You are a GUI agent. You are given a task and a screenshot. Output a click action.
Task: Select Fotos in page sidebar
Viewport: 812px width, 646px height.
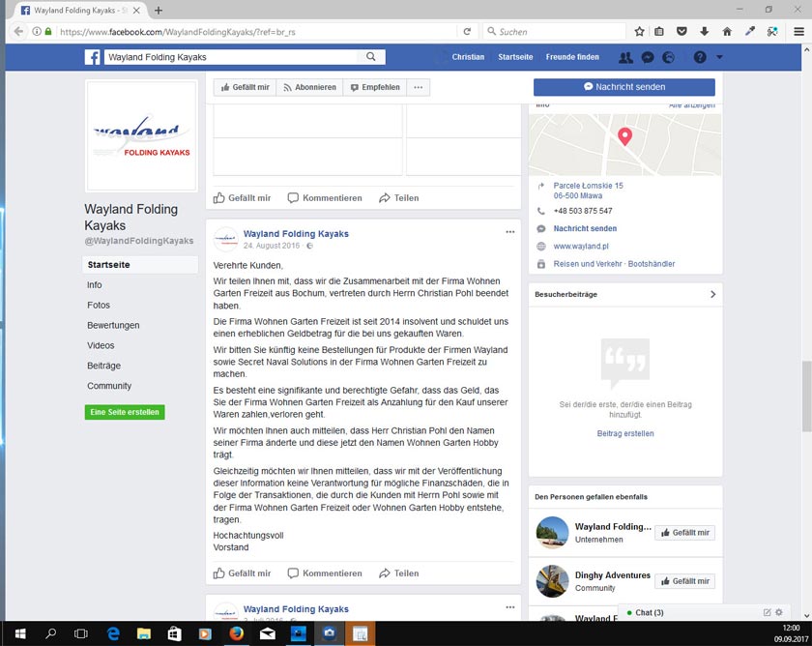99,306
